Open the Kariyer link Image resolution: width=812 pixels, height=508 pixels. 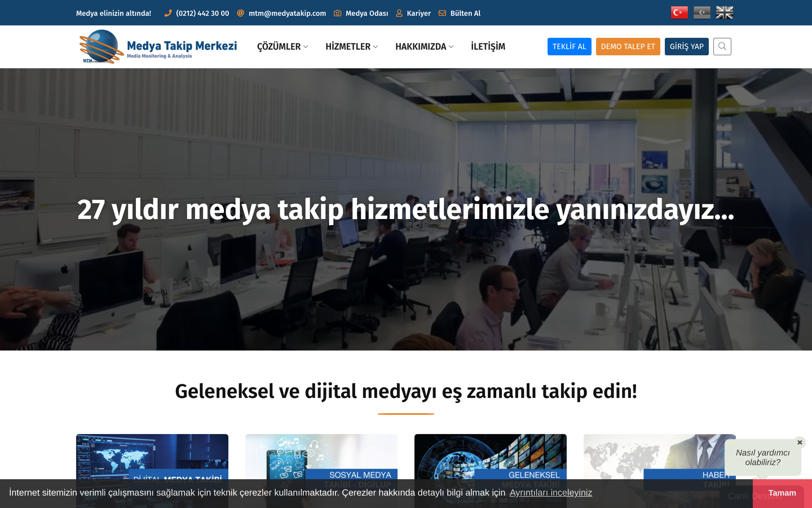419,13
